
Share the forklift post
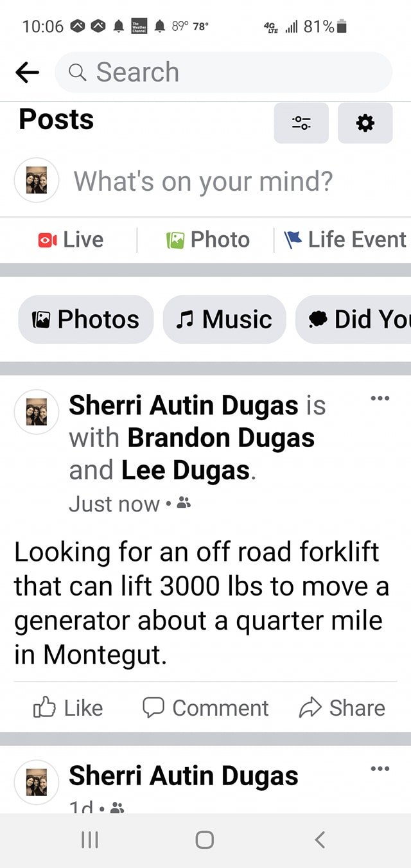(x=342, y=708)
